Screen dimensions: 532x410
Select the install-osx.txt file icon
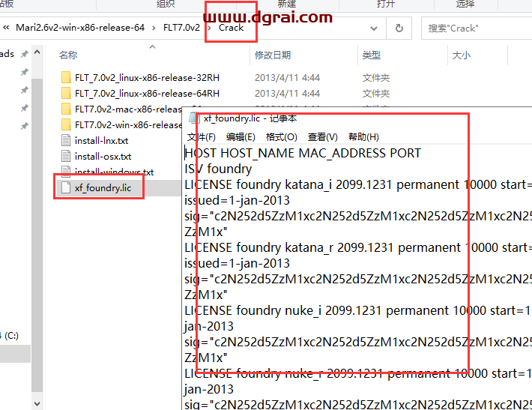coord(66,157)
